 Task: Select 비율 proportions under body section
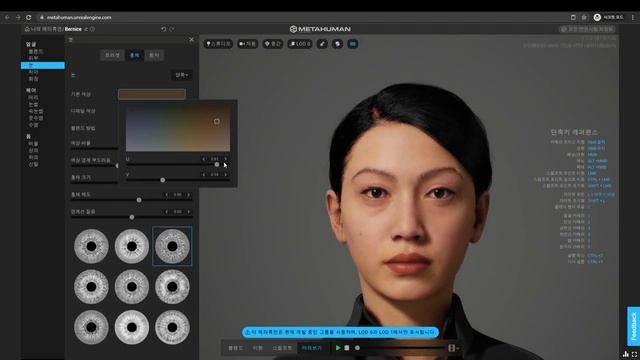[x=33, y=144]
